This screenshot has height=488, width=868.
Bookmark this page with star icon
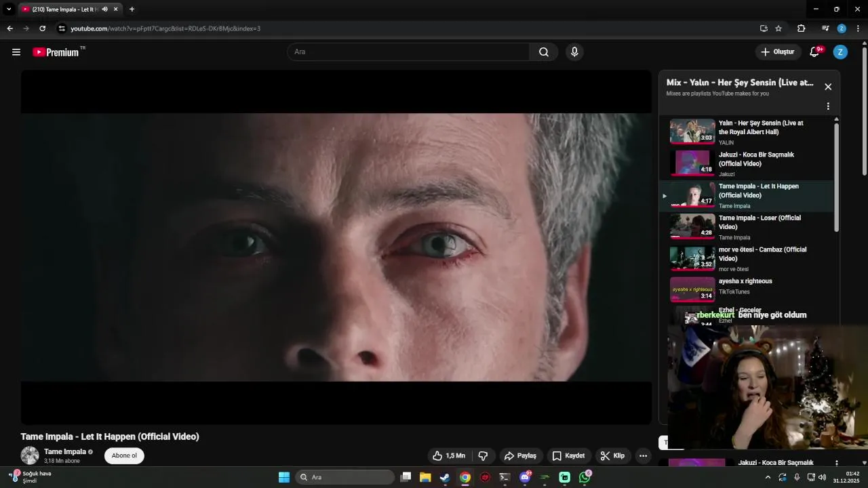(778, 28)
